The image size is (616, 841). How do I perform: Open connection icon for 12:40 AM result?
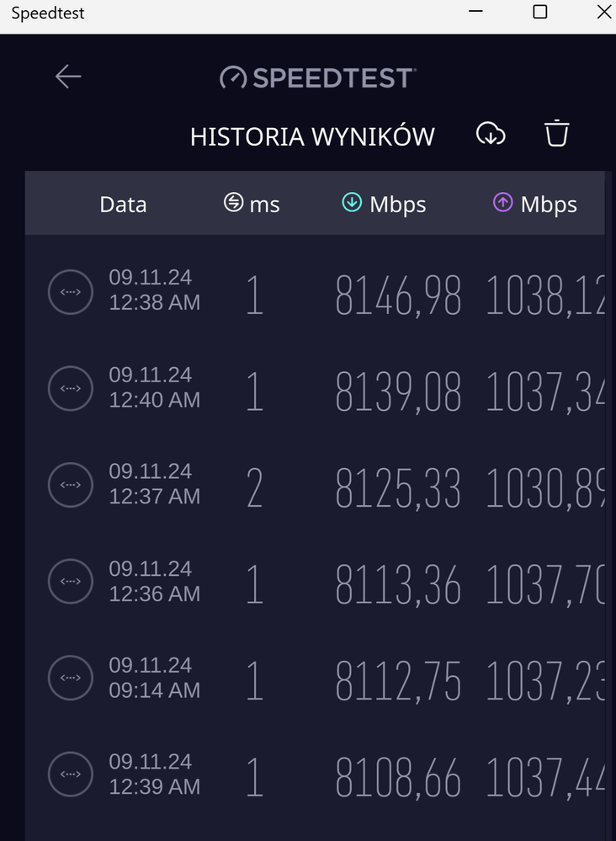pyautogui.click(x=70, y=388)
